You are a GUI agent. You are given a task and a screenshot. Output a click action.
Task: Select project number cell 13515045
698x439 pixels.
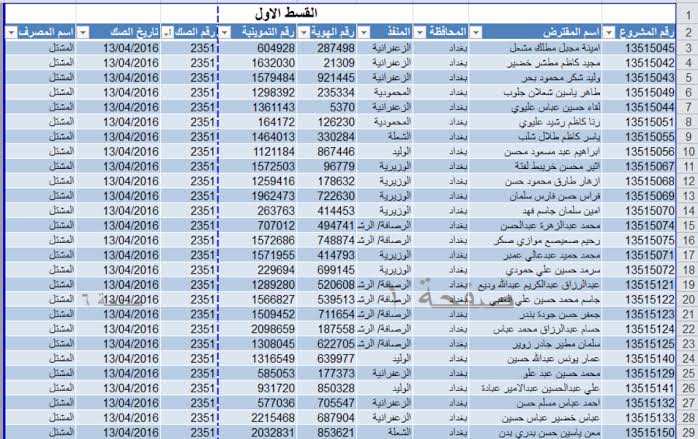point(648,48)
